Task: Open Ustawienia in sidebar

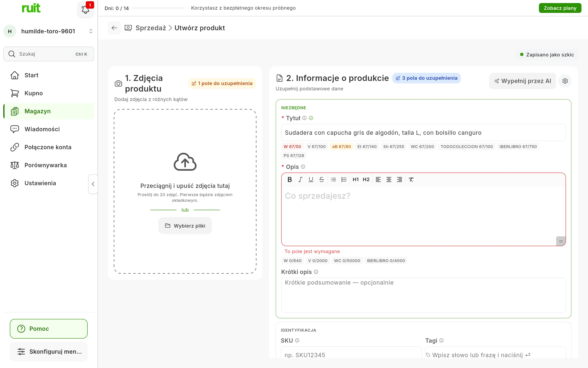Action: click(x=49, y=183)
